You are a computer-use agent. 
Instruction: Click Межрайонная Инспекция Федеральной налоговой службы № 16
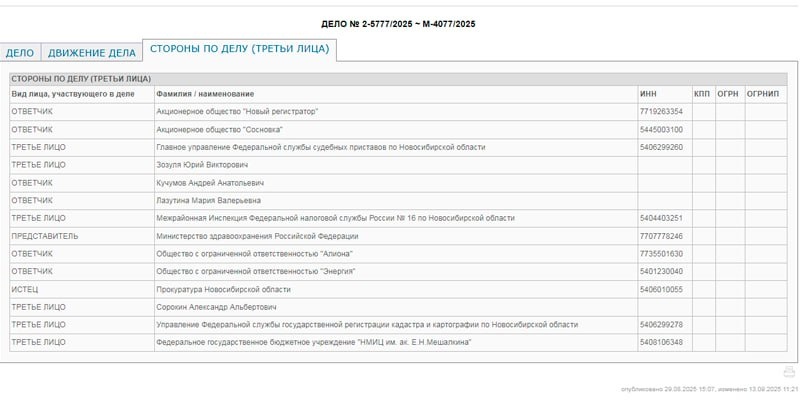(336, 218)
